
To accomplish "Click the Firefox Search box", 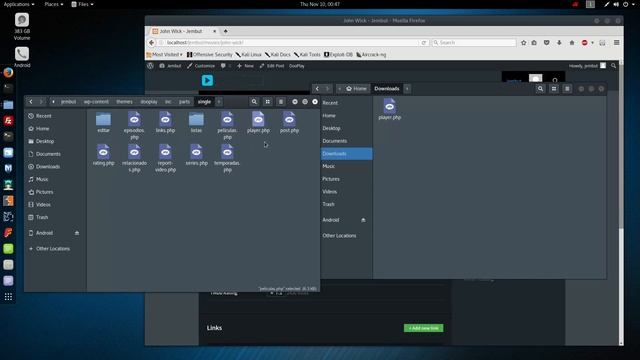I will click(474, 42).
